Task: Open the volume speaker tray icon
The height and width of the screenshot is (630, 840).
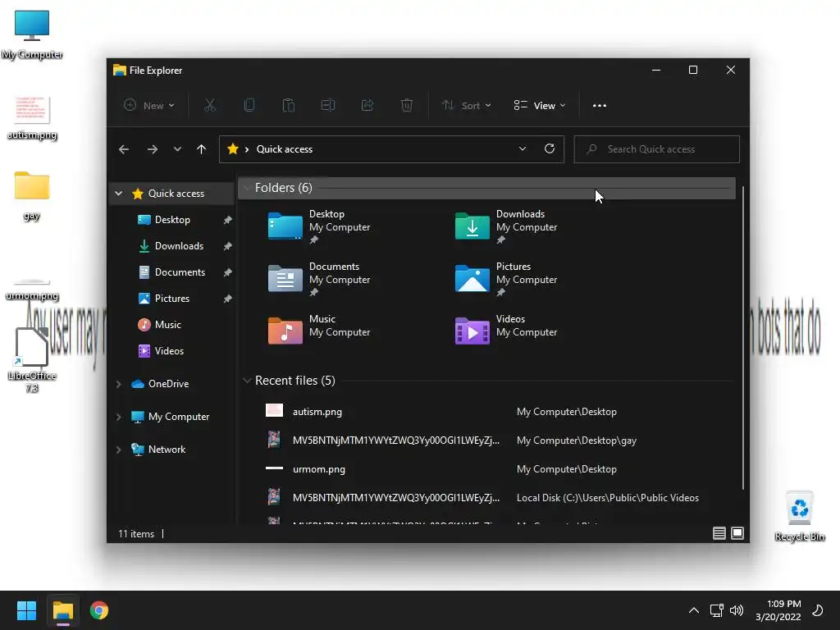Action: [737, 610]
